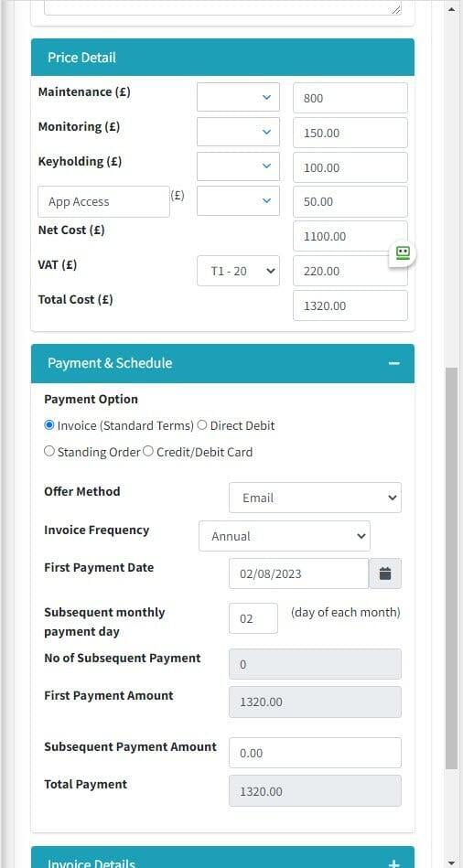Open the Offer Method Email dropdown
463x868 pixels.
tap(315, 498)
